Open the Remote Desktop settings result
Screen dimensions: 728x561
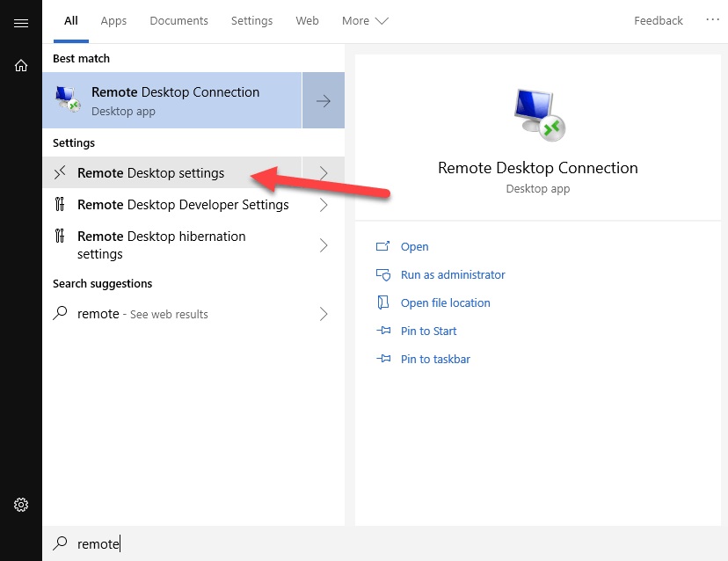(172, 172)
